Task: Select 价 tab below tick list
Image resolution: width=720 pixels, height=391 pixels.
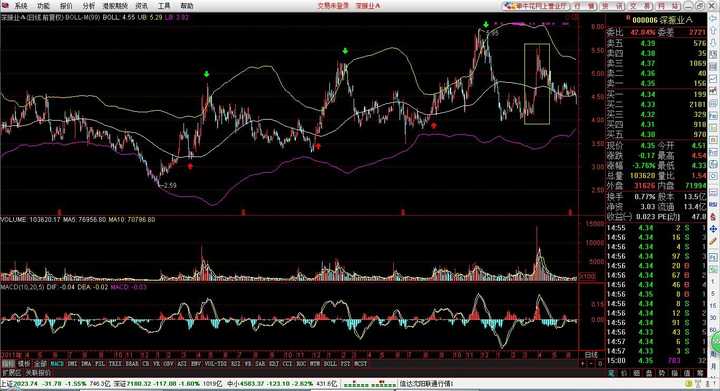Action: 624,373
